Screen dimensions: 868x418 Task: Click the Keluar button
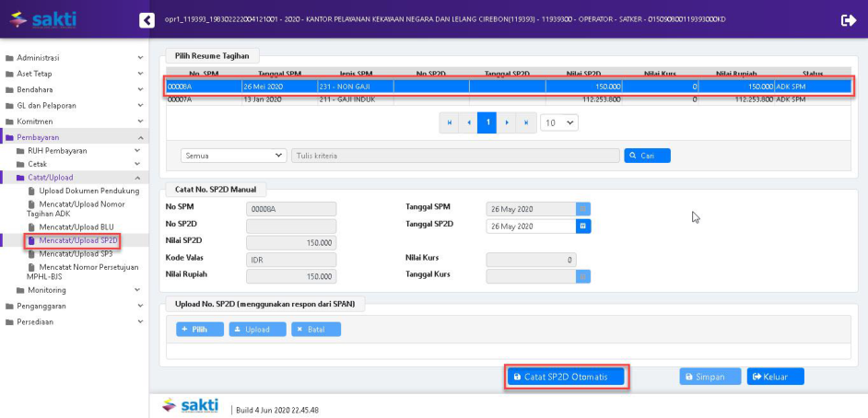pos(775,377)
